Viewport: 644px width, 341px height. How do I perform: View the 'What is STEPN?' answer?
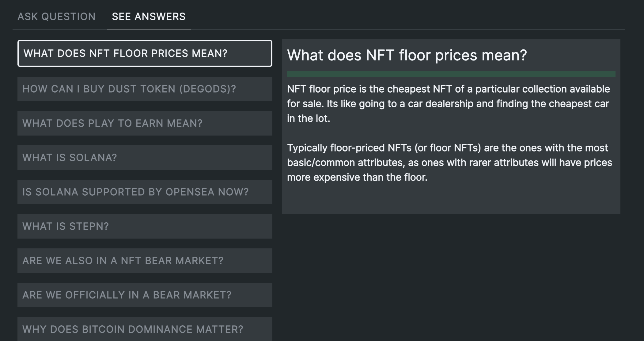tap(145, 226)
